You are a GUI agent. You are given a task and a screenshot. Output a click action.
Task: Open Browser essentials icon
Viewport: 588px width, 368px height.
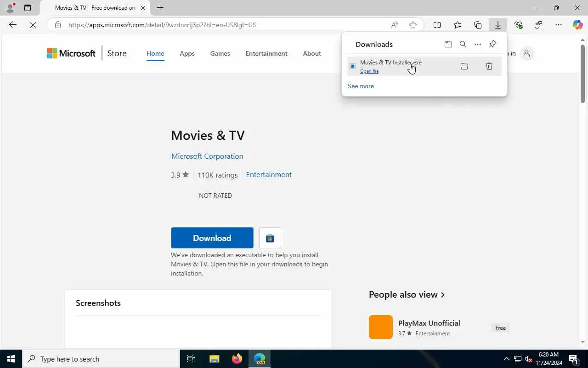(x=518, y=25)
